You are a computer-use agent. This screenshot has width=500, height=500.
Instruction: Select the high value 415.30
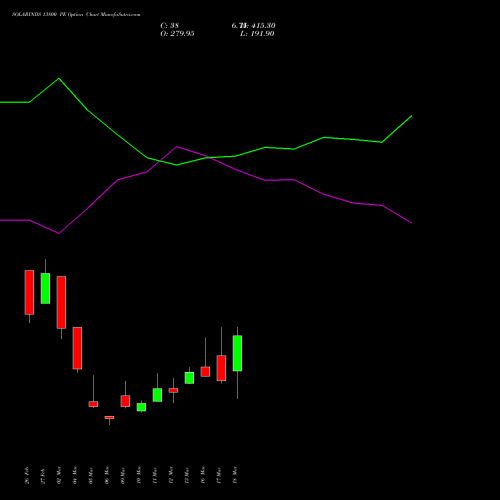tap(263, 26)
